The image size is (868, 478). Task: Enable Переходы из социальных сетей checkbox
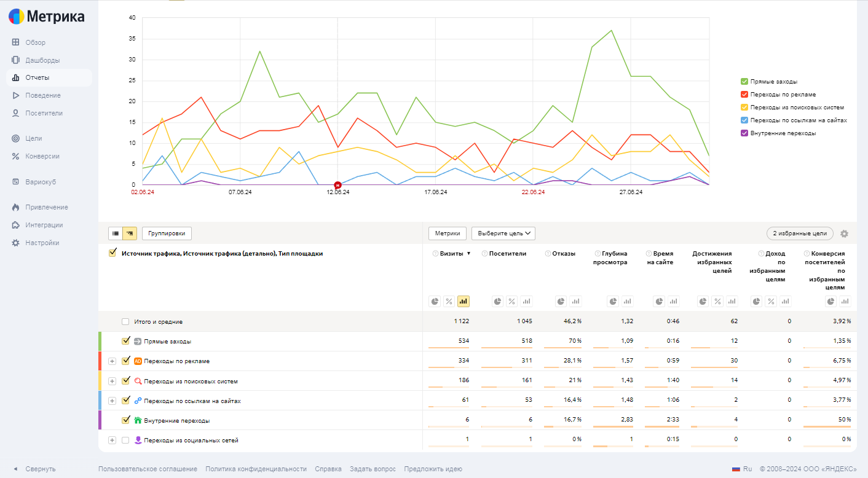coord(126,440)
